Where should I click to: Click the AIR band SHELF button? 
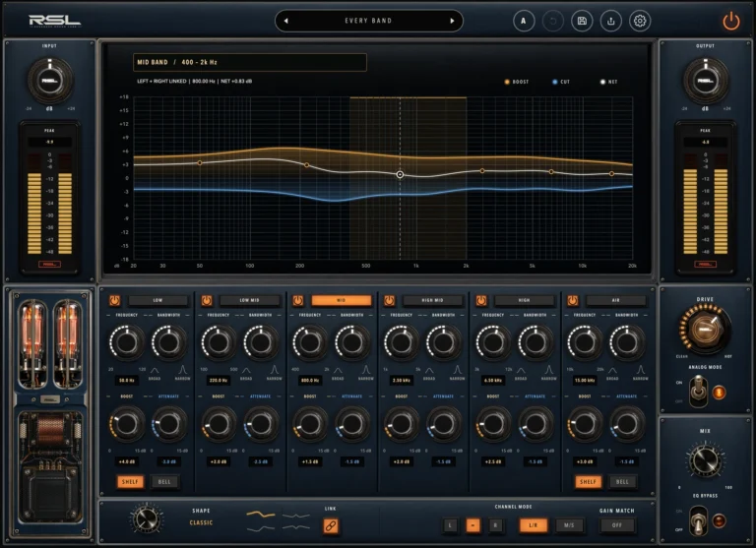[x=589, y=481]
